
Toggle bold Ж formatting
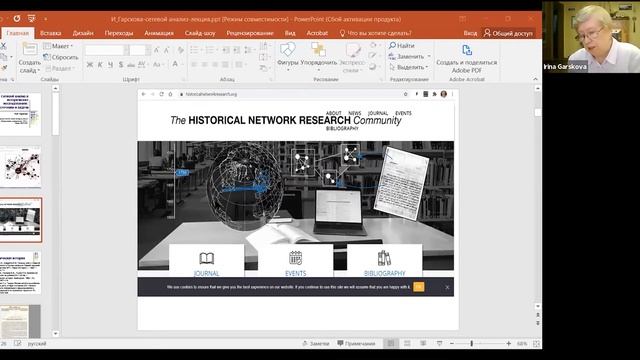90,64
